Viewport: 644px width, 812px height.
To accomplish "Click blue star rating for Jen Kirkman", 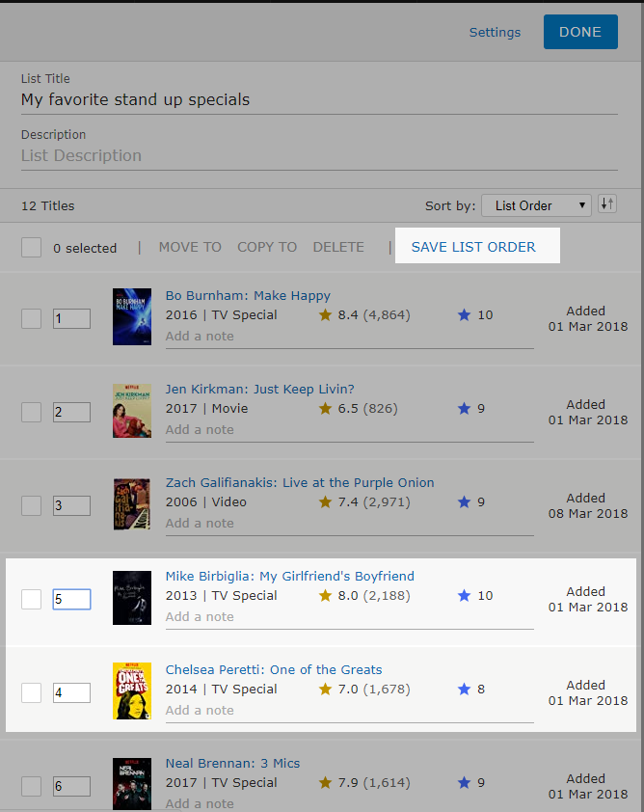I will [465, 408].
